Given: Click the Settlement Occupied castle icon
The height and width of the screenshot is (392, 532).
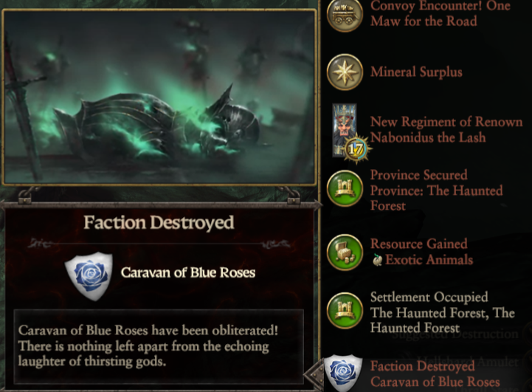Looking at the screenshot, I should click(345, 311).
